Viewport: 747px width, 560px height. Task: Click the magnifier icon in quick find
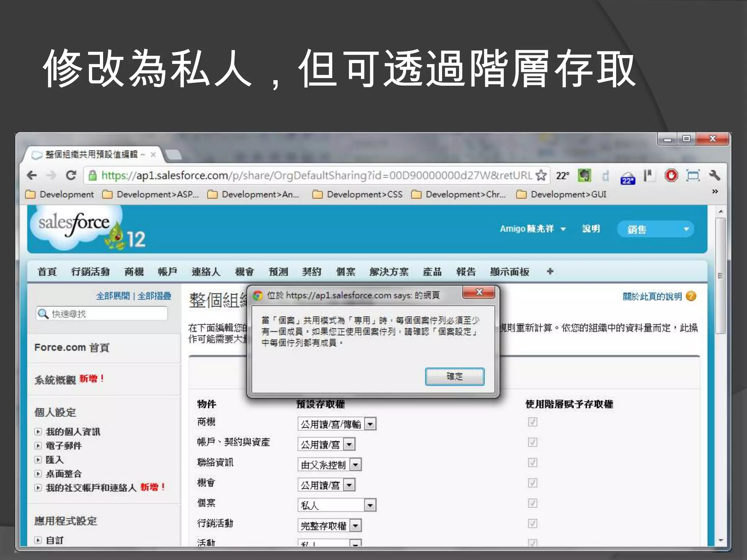(x=43, y=314)
